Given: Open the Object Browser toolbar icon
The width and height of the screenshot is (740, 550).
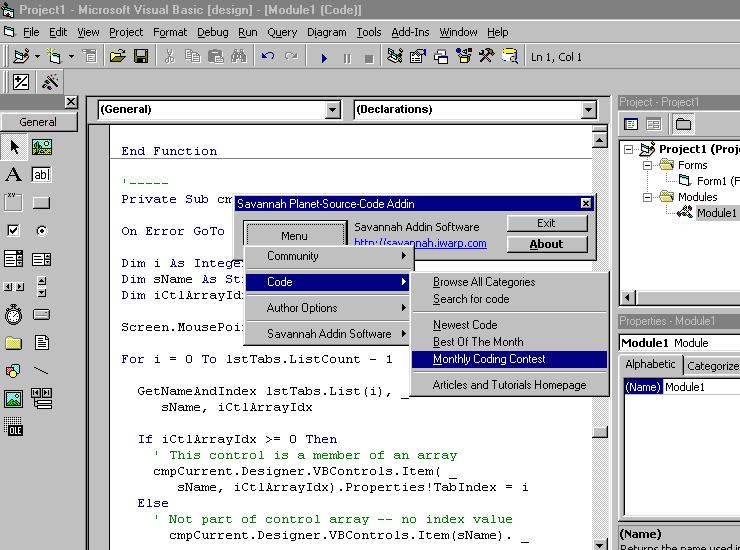Looking at the screenshot, I should point(463,57).
